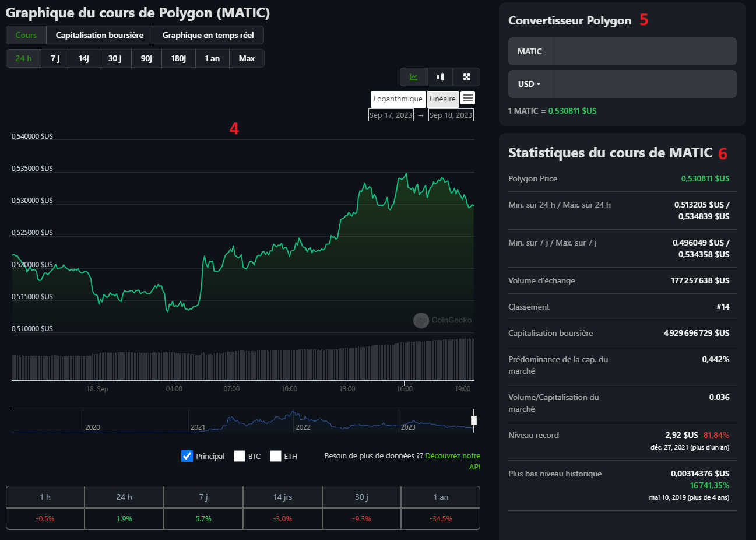Click the MATIC amount input field
Viewport: 756px width, 540px height.
(644, 51)
